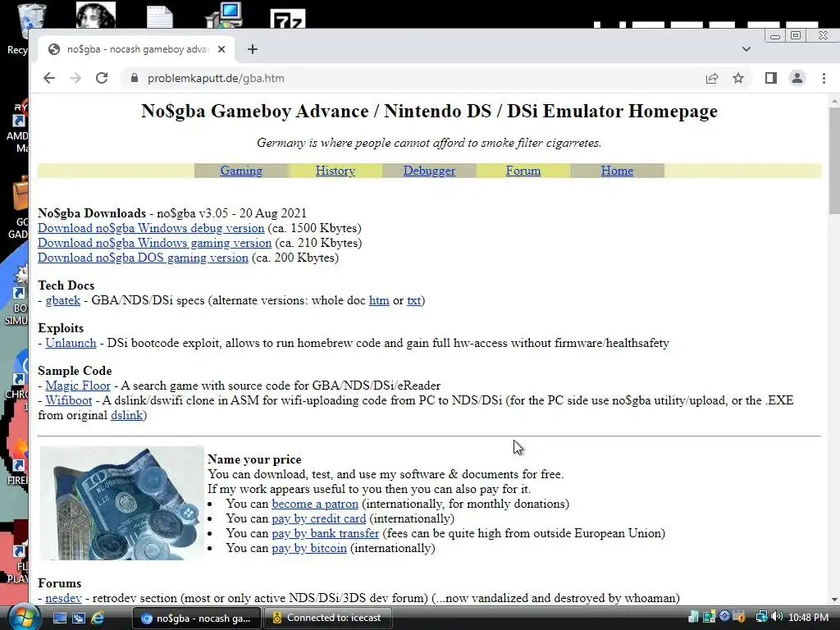
Task: Open the volume tray icon
Action: coord(778,617)
